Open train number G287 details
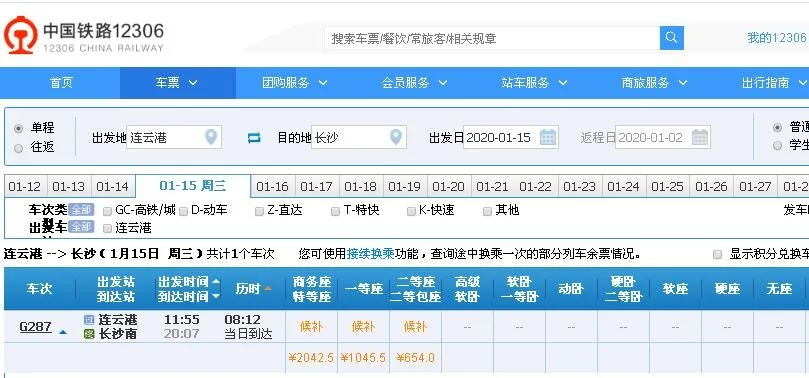 [36, 326]
